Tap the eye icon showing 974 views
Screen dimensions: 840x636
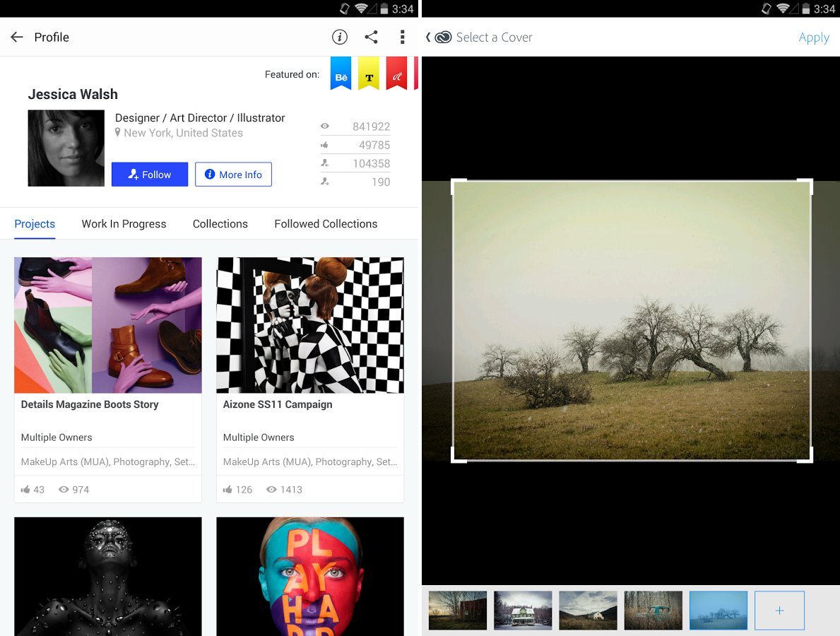64,489
